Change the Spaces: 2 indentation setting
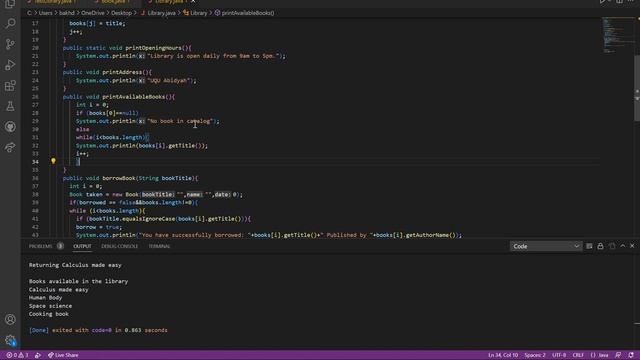Image resolution: width=640 pixels, height=360 pixels. [x=535, y=355]
